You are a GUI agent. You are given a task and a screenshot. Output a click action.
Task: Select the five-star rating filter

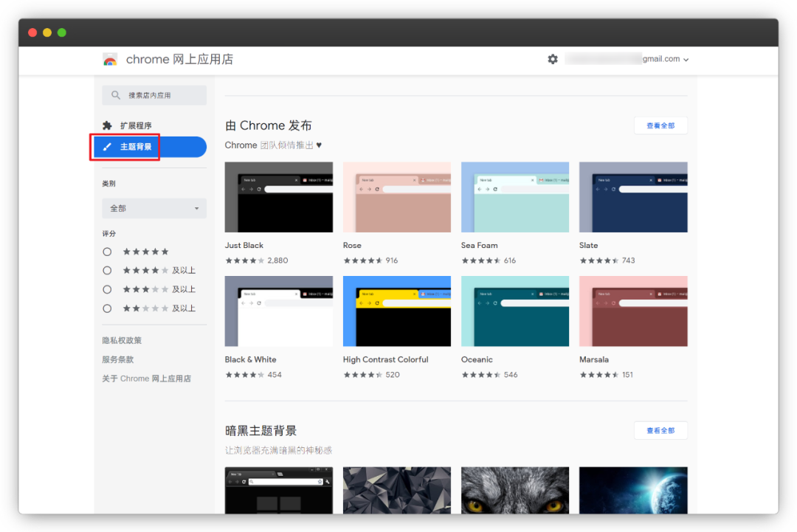click(107, 252)
